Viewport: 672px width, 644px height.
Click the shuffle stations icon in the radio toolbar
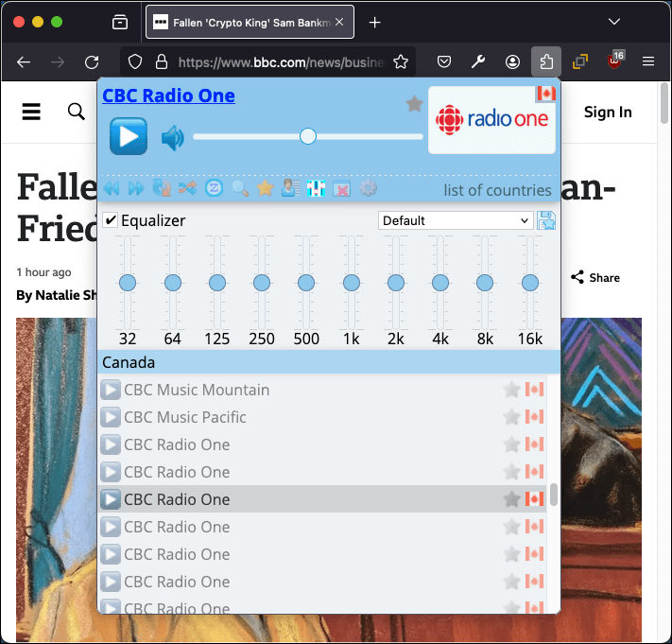coord(187,188)
